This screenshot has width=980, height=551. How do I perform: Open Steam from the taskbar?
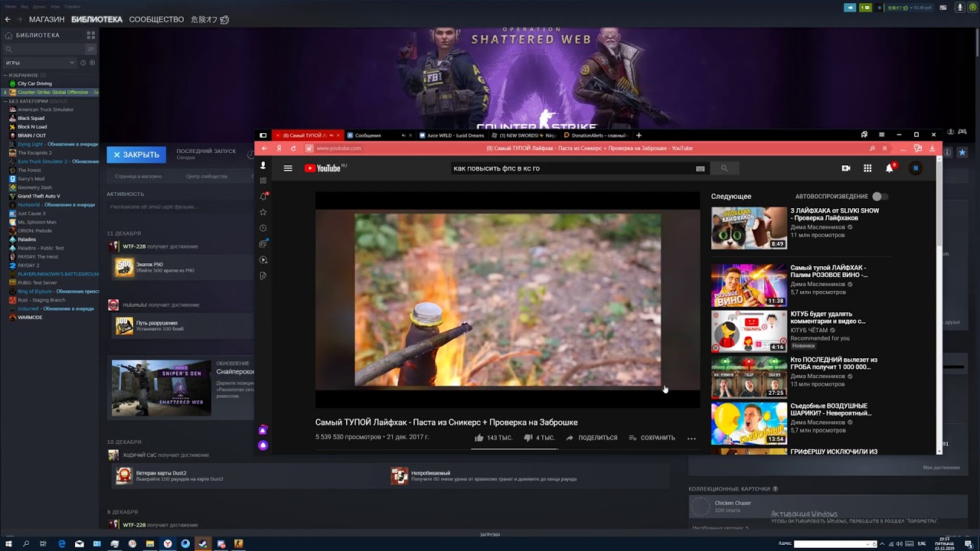pyautogui.click(x=203, y=544)
